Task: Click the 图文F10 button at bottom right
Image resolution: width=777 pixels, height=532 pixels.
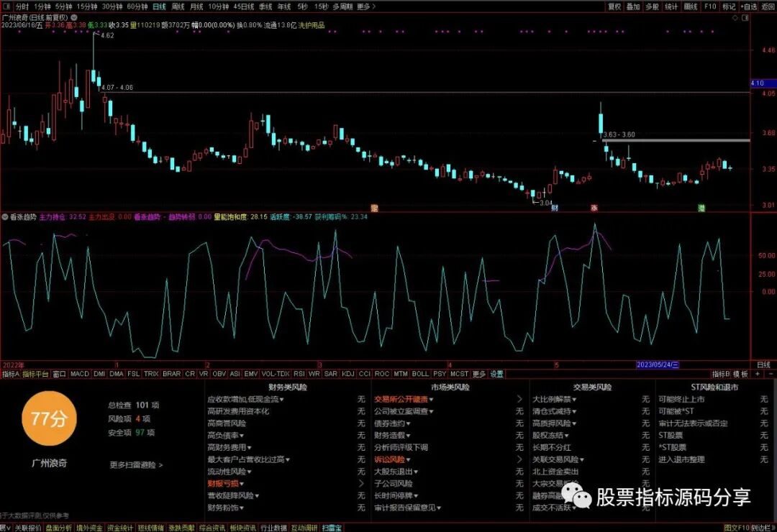Action: pyautogui.click(x=737, y=528)
